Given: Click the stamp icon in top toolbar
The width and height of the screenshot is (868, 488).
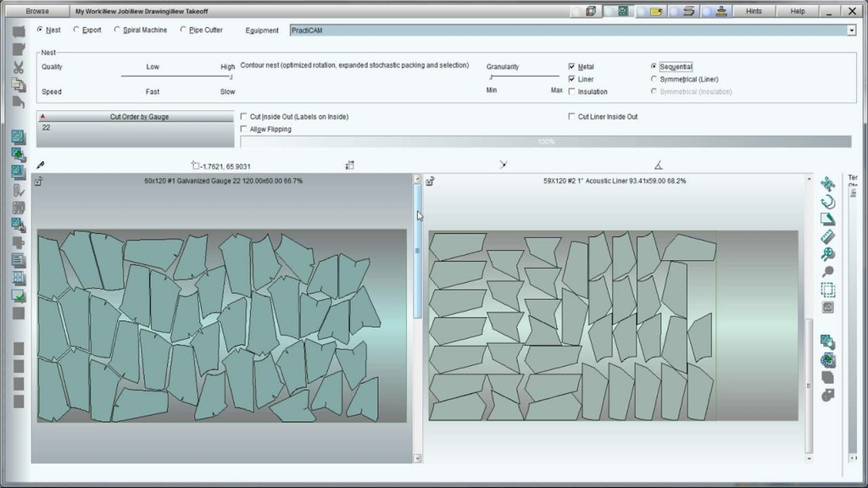Looking at the screenshot, I should (x=721, y=11).
